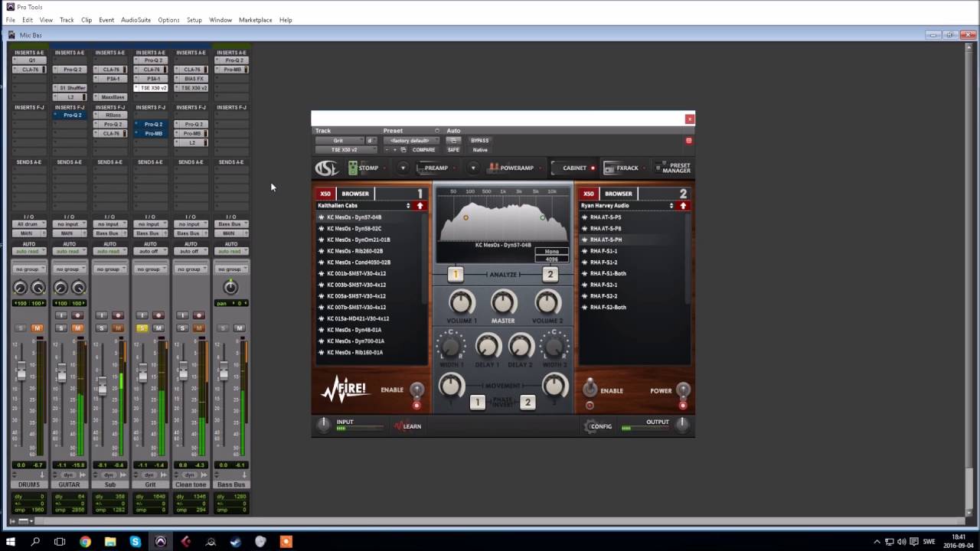Open the Kalthallen Cabs library dropdown

[364, 206]
